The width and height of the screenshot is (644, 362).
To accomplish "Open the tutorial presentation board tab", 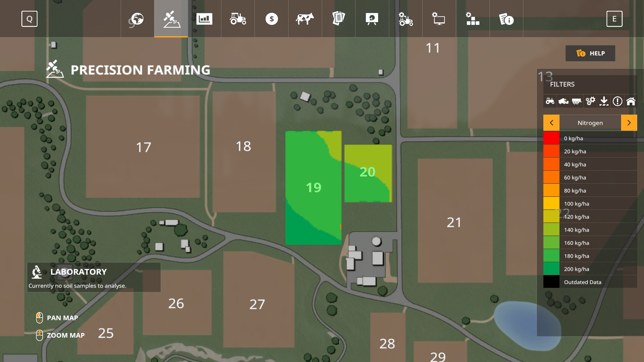I will click(372, 19).
